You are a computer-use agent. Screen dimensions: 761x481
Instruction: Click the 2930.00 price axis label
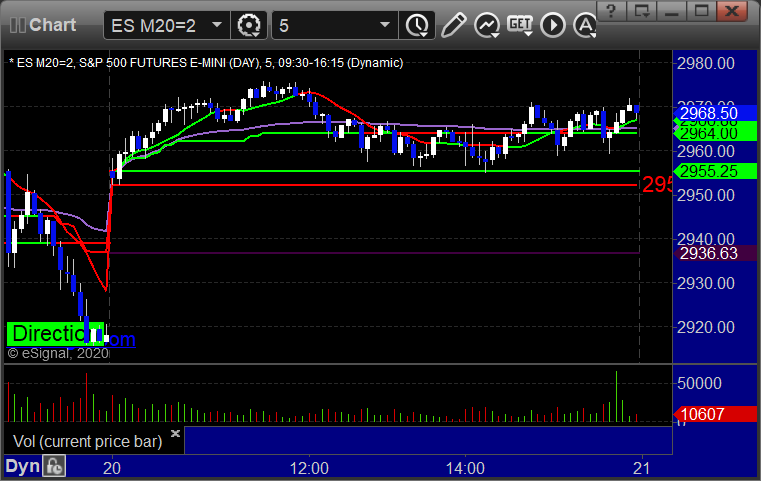pyautogui.click(x=706, y=283)
